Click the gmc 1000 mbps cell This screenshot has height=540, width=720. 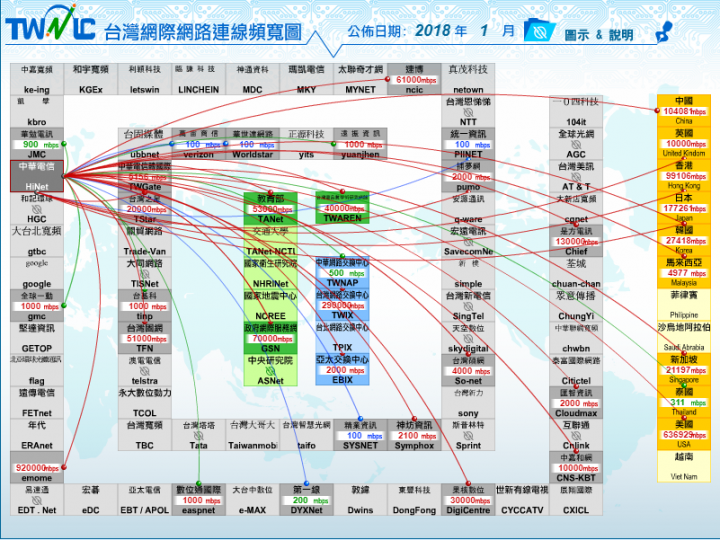click(x=37, y=306)
